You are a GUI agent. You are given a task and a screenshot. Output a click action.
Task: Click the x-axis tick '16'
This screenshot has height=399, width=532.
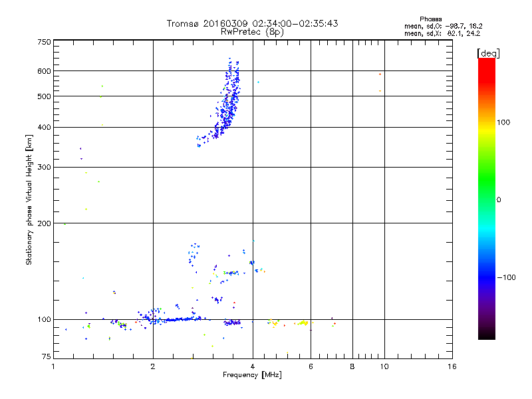452,366
